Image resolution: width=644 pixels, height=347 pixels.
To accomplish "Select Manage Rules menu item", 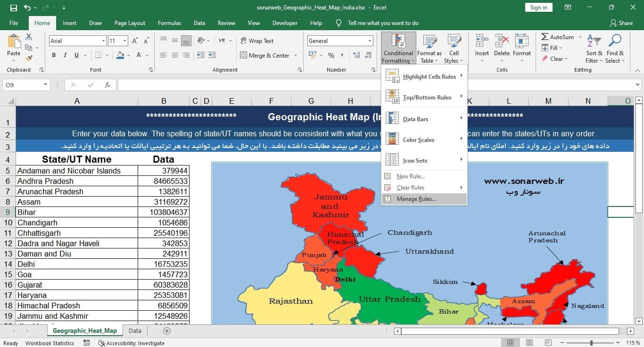I will pyautogui.click(x=424, y=199).
